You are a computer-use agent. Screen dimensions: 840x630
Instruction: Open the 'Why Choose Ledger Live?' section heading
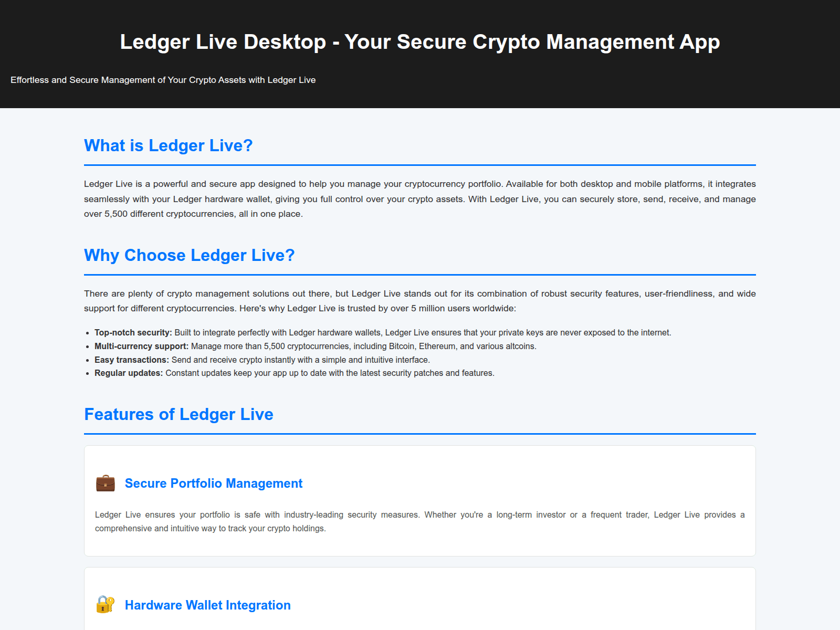190,255
